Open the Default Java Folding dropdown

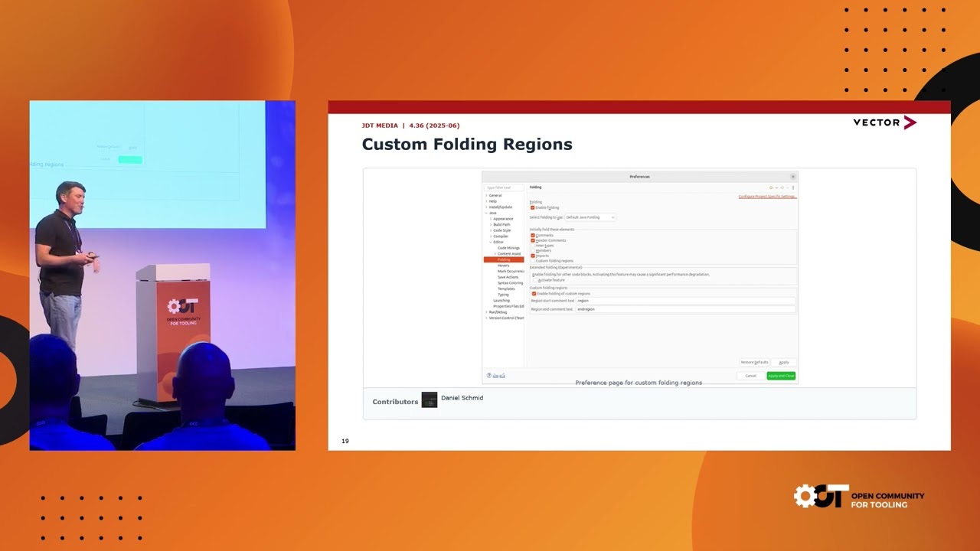[590, 217]
